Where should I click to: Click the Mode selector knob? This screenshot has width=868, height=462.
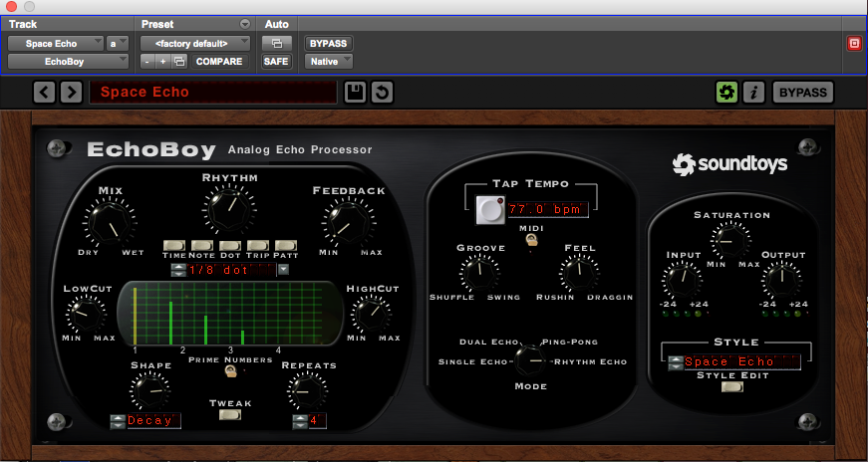[530, 360]
